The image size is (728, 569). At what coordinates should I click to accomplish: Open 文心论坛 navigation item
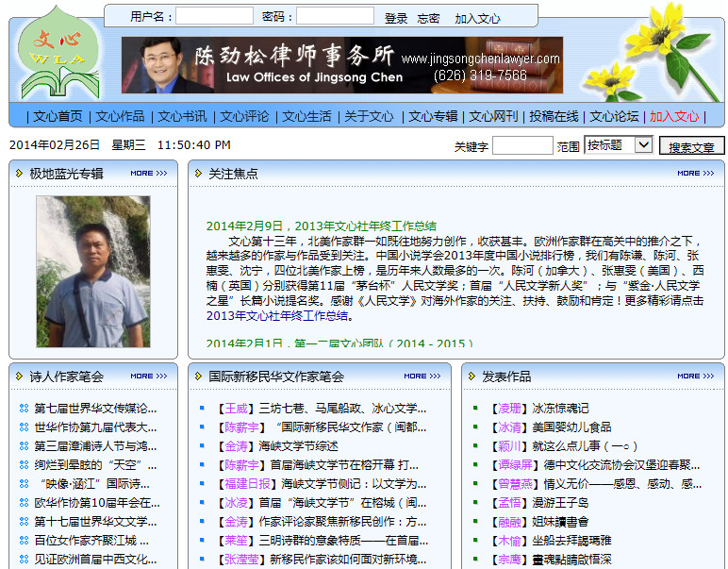(x=614, y=116)
